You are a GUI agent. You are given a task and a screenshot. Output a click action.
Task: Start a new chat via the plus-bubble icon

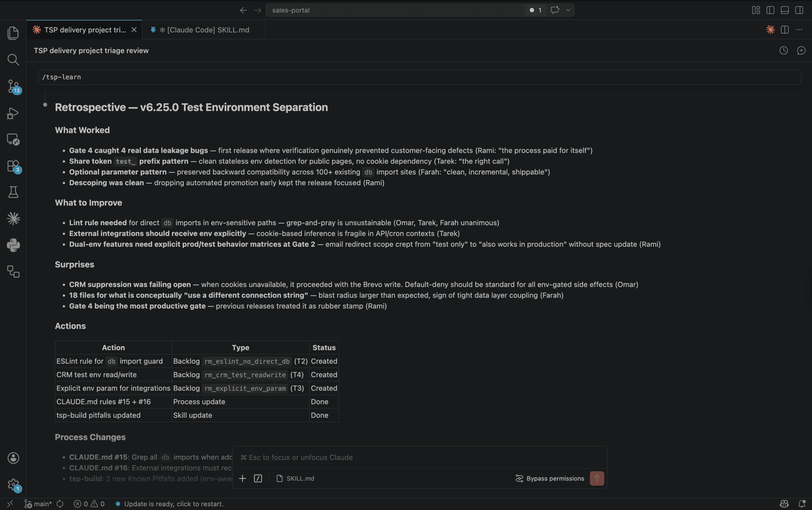[x=801, y=50]
